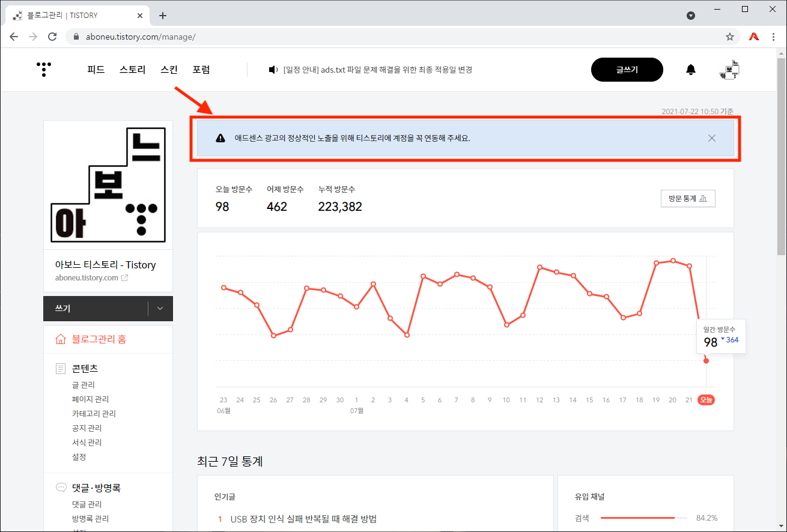Click the warning triangle icon in banner

220,138
